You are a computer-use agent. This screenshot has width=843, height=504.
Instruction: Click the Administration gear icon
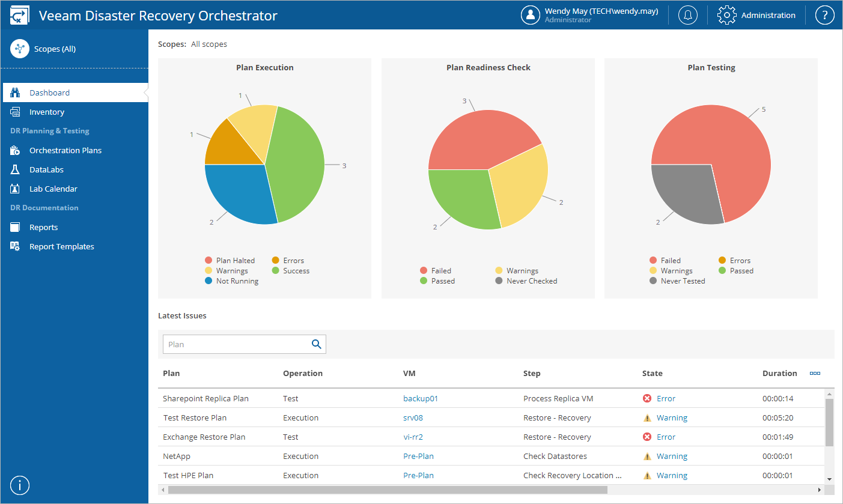coord(727,15)
